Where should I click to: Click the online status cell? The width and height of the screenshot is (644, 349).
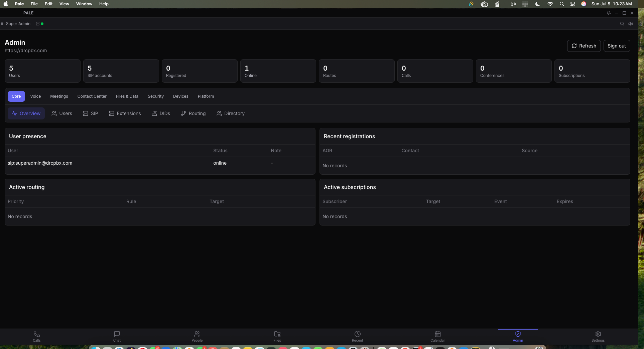(x=220, y=163)
